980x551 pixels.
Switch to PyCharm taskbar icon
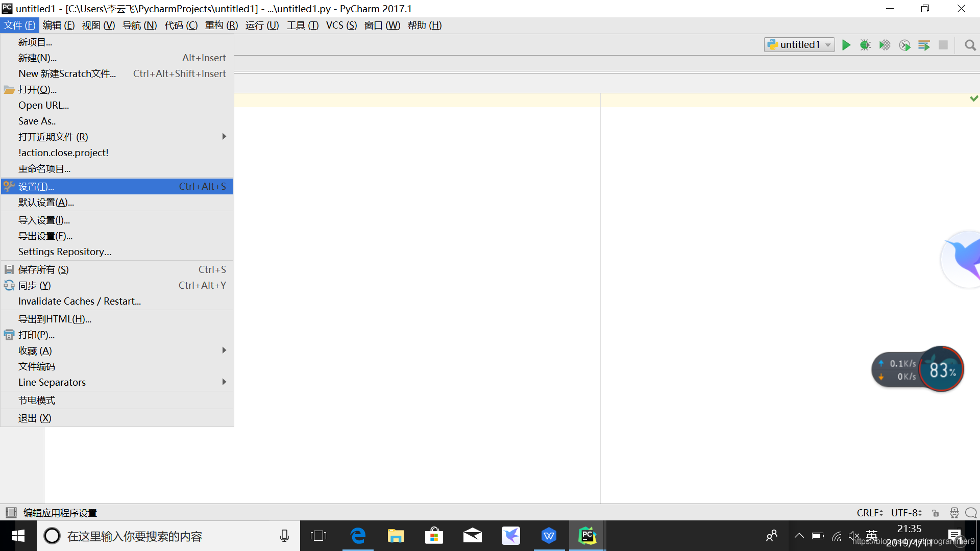[x=587, y=536]
